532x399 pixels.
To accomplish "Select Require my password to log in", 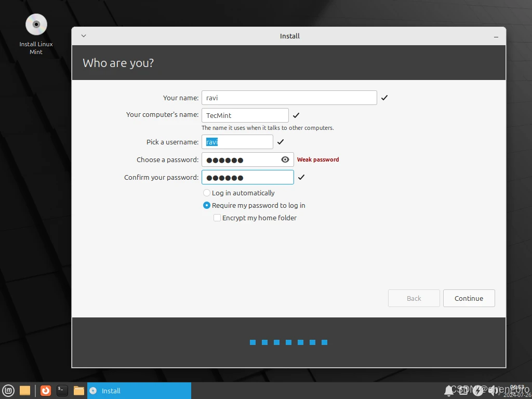I will coord(207,205).
